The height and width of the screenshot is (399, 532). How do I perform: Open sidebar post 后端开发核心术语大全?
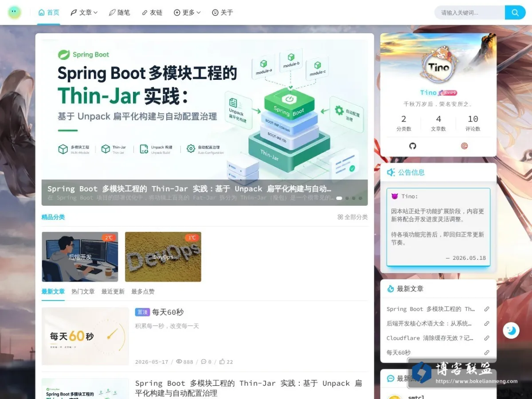(429, 324)
